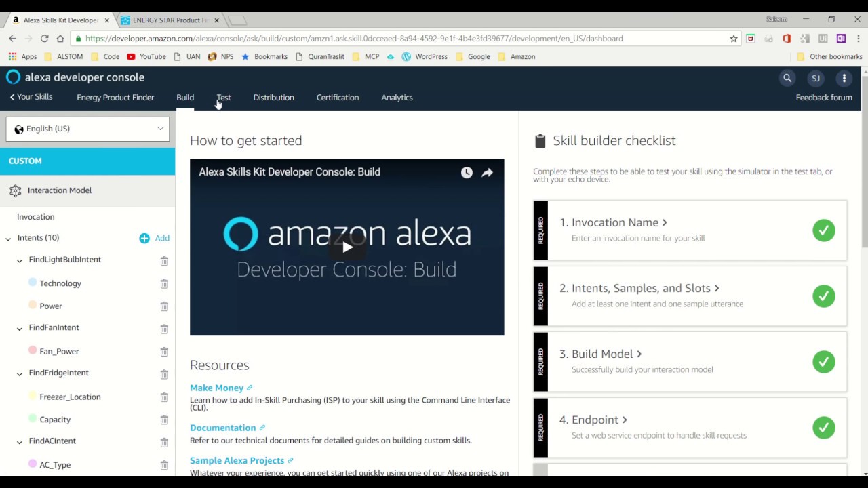The height and width of the screenshot is (488, 868).
Task: Delete the Technology slot via trash icon
Action: pos(164,284)
